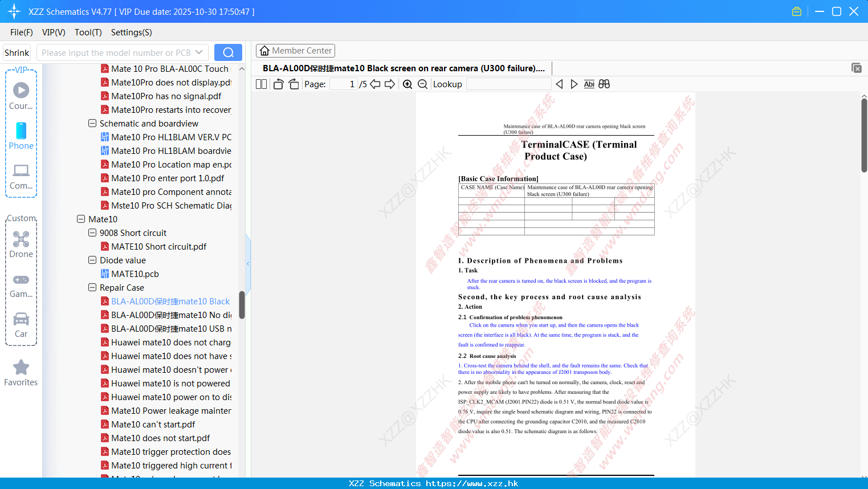
Task: Open Mate10 Pro HL1BLAM boardview file
Action: coord(171,150)
